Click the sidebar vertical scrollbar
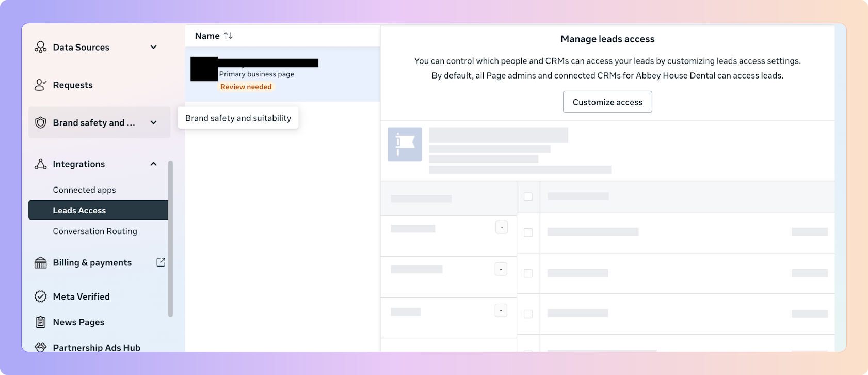 point(170,239)
